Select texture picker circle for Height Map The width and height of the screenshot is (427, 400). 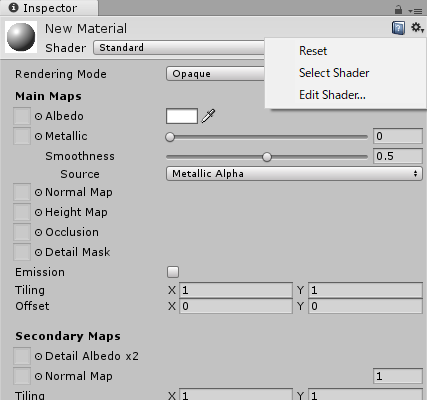click(x=38, y=212)
